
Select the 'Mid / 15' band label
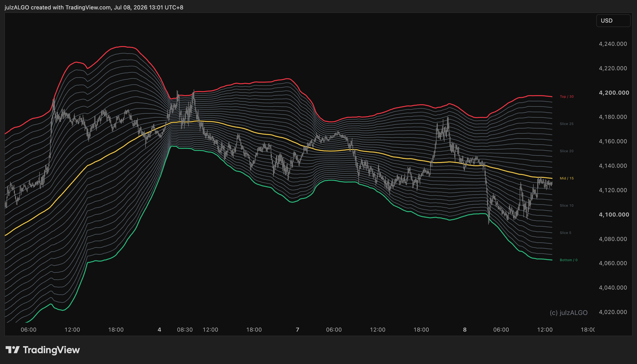tap(567, 178)
